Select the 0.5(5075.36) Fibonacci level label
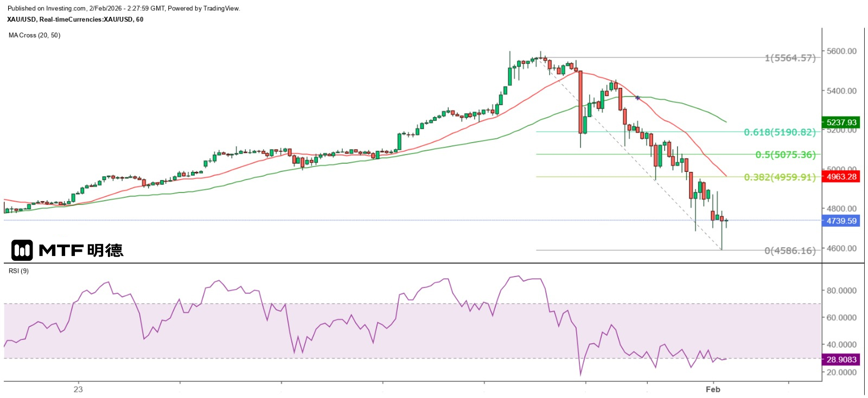The image size is (868, 398). [785, 155]
